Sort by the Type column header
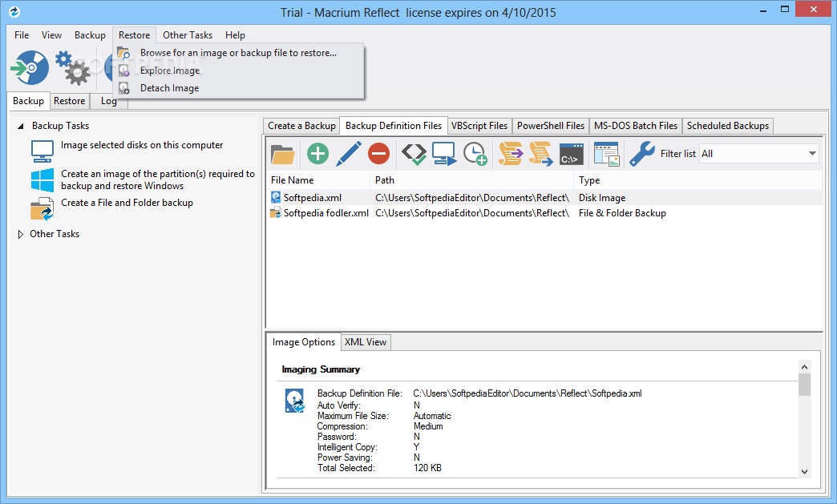This screenshot has width=837, height=504. 698,180
